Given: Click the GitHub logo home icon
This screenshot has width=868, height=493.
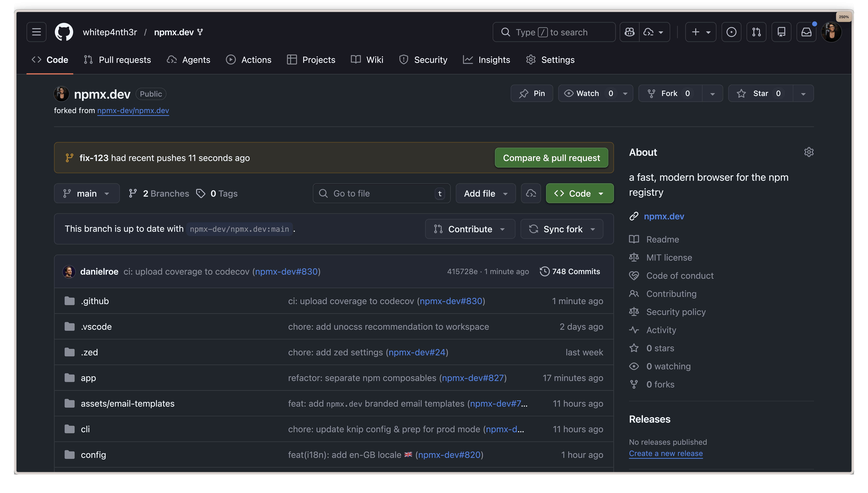Looking at the screenshot, I should tap(64, 32).
